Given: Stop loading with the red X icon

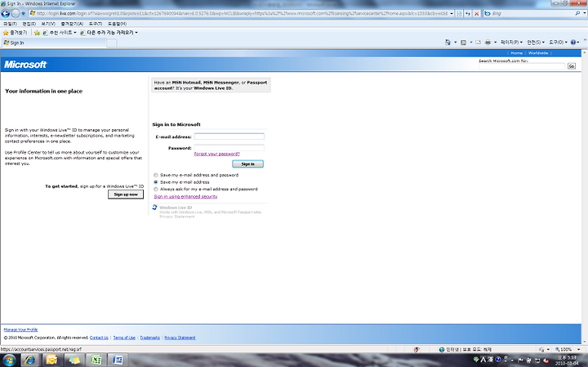Looking at the screenshot, I should pos(477,14).
